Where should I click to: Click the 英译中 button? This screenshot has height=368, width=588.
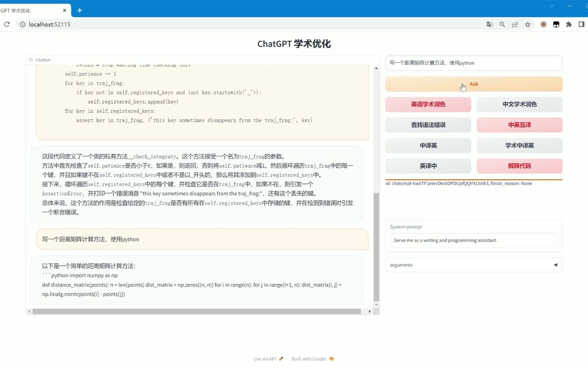click(428, 166)
